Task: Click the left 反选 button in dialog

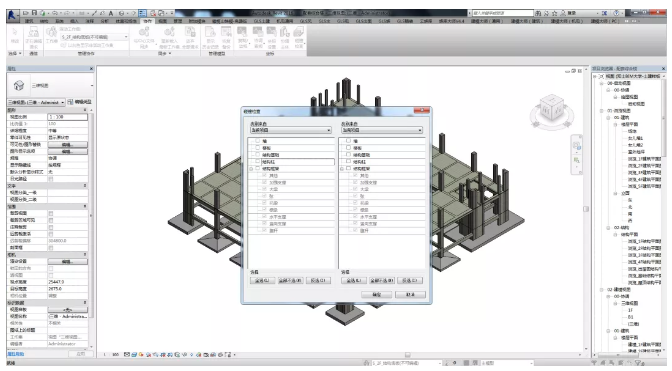Action: [318, 280]
